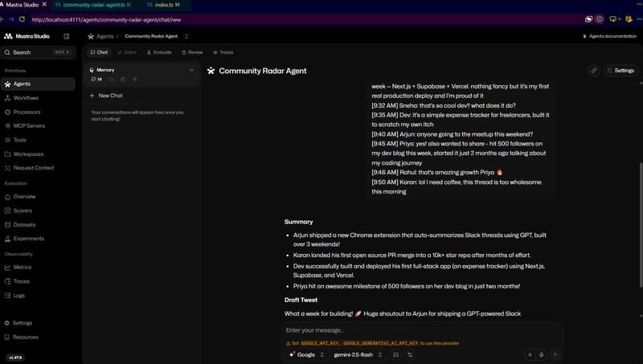The height and width of the screenshot is (364, 643).
Task: Open the Agents documentation link
Action: [610, 36]
